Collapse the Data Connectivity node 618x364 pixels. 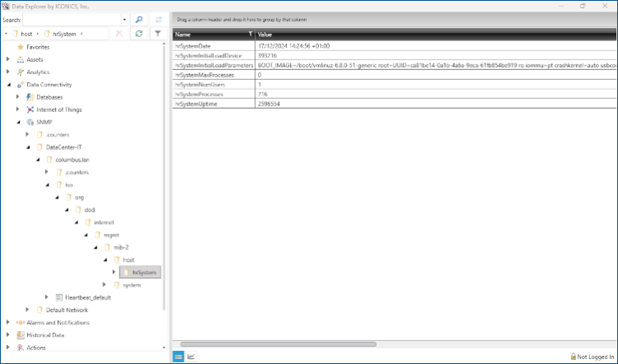pyautogui.click(x=9, y=85)
